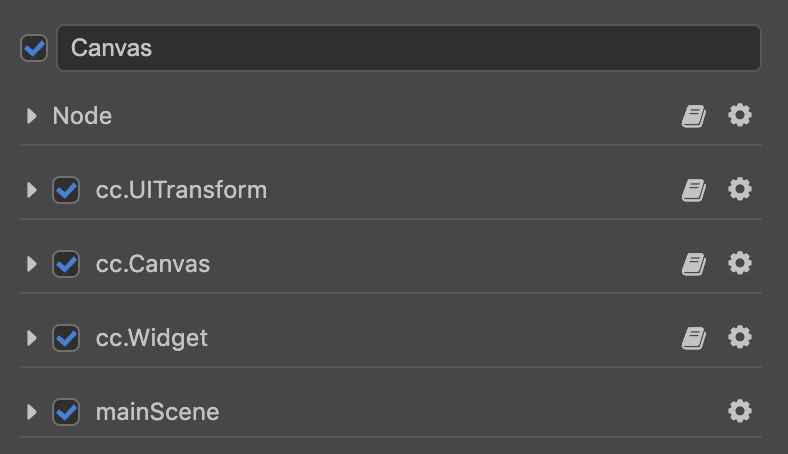Disable the cc.Canvas component checkbox
Viewport: 788px width, 454px height.
click(x=66, y=264)
